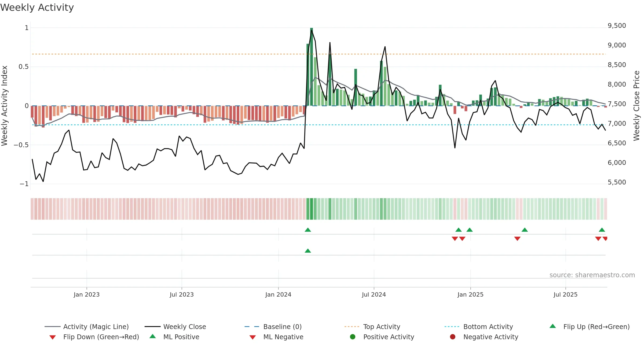Click the Positive Activity green circle icon
The height and width of the screenshot is (362, 644).
[353, 337]
